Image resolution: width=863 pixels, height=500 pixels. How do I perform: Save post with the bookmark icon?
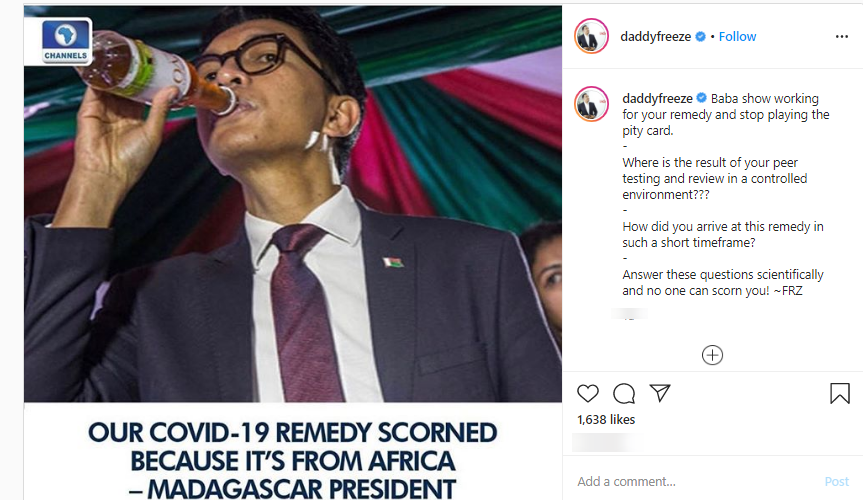pos(840,393)
